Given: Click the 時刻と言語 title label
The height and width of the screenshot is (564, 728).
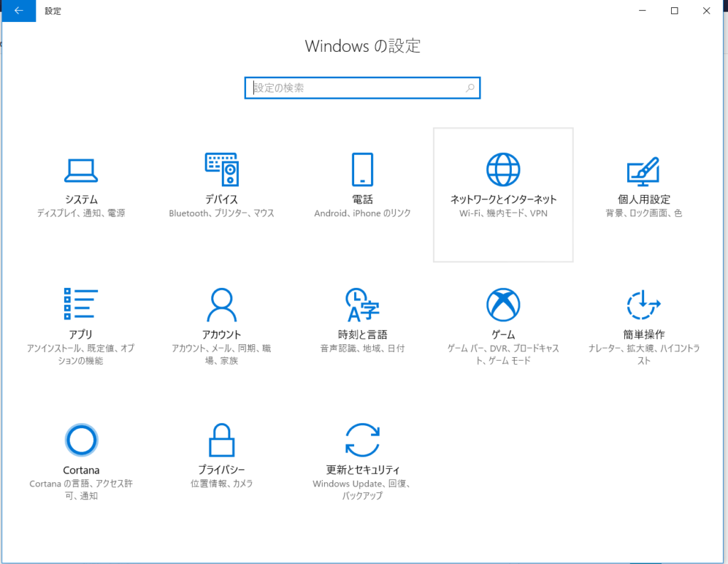Looking at the screenshot, I should (x=362, y=334).
